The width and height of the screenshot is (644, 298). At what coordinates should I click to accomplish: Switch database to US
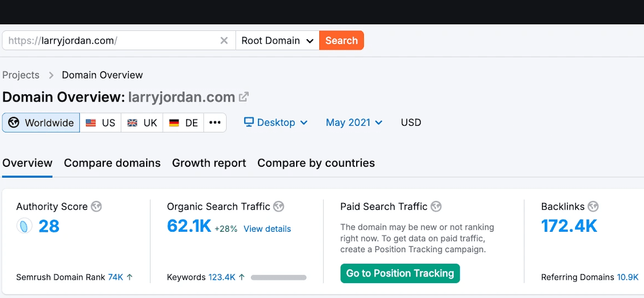pos(100,123)
